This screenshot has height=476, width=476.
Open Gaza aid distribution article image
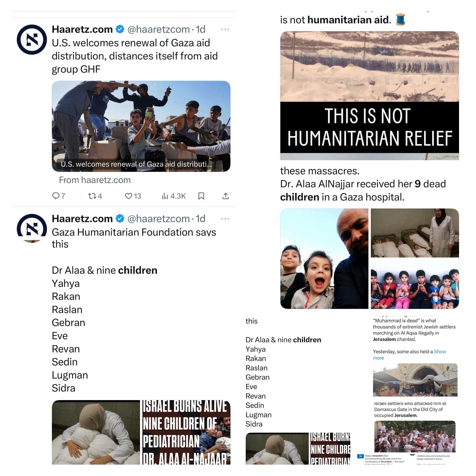pos(141,126)
